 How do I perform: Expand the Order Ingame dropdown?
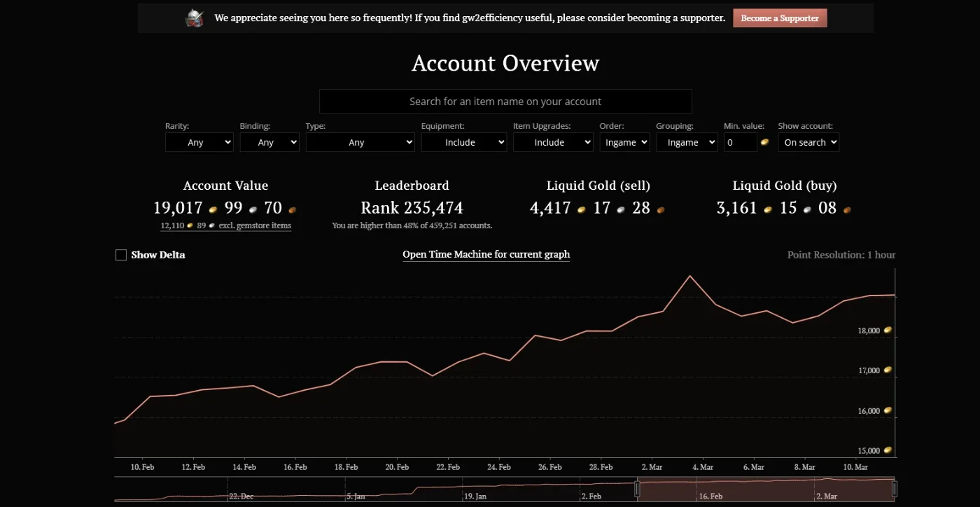coord(624,142)
